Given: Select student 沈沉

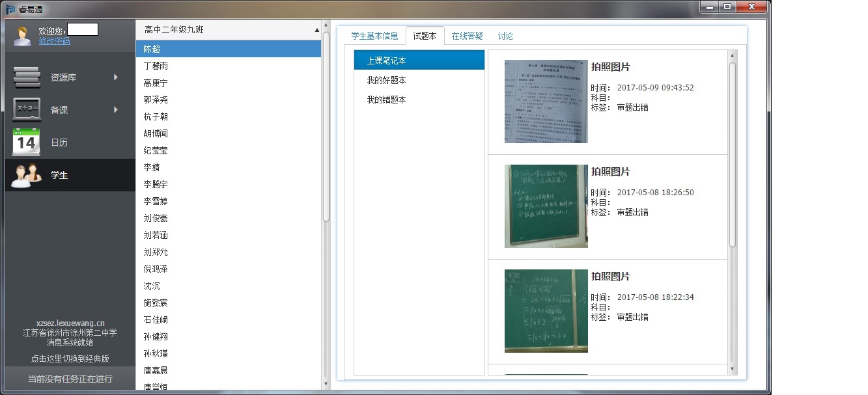Looking at the screenshot, I should coord(229,286).
